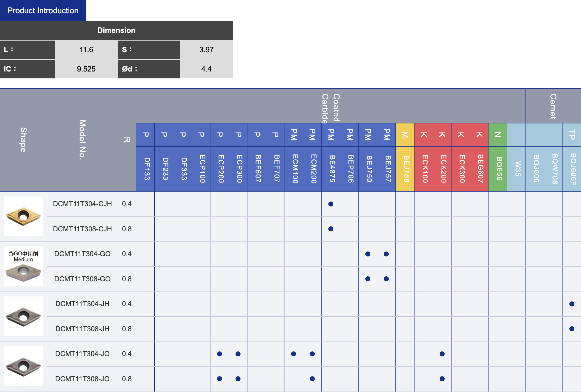Click the BQW706 grade column header
This screenshot has width=581, height=392.
coord(553,169)
